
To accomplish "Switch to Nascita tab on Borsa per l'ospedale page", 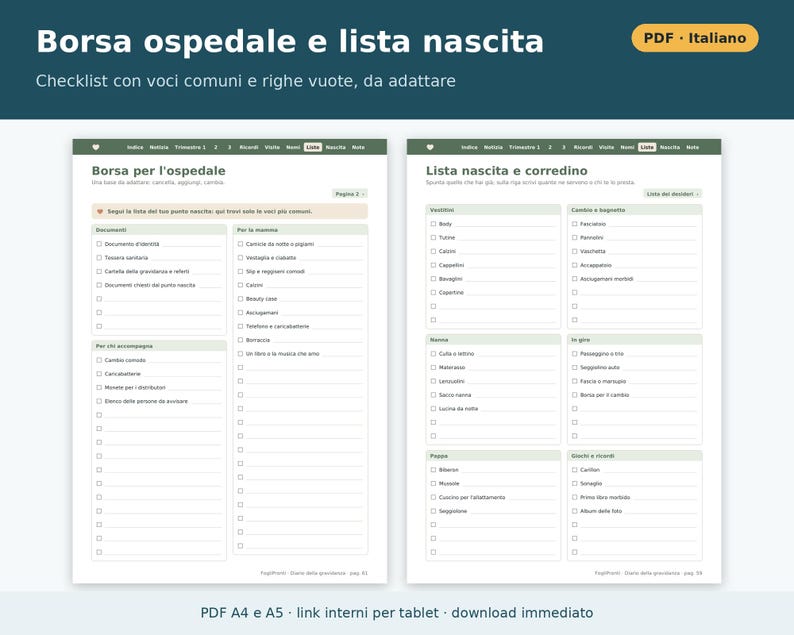I will coord(335,147).
